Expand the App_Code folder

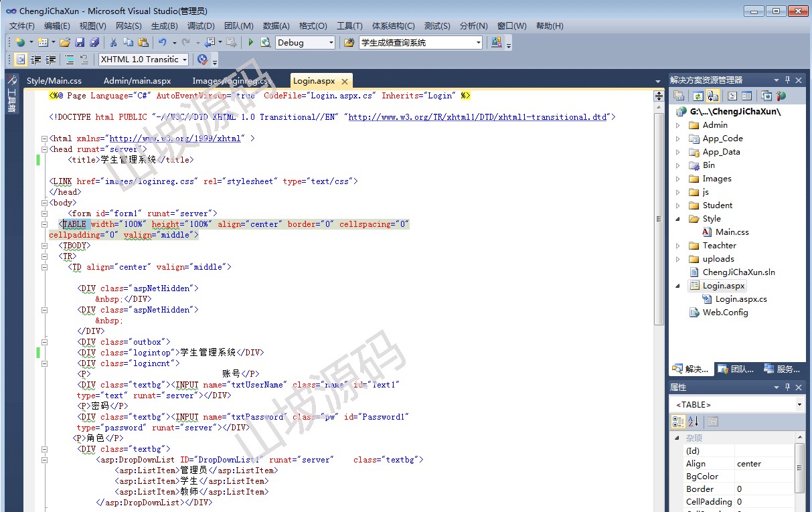pyautogui.click(x=677, y=139)
